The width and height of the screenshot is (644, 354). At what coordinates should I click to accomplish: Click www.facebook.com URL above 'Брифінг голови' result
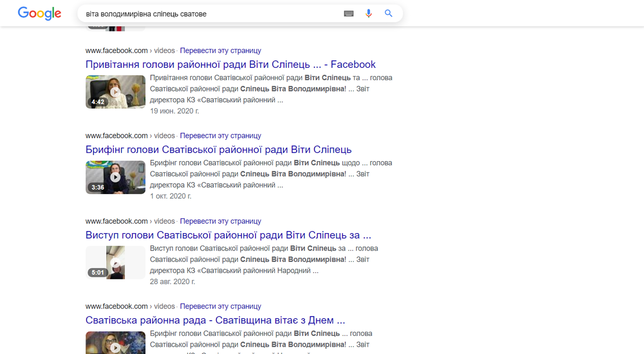116,136
